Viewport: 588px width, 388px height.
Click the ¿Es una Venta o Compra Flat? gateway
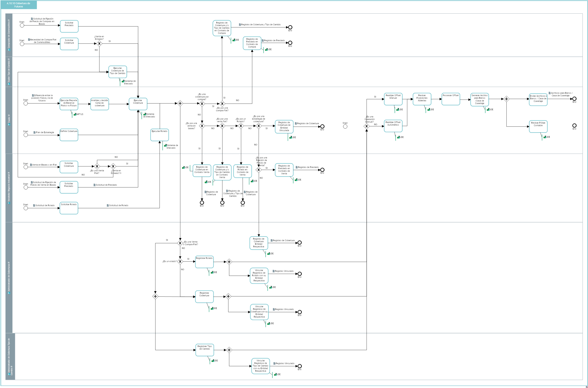point(180,243)
